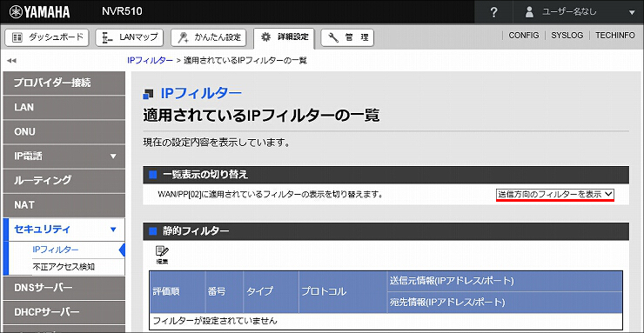The width and height of the screenshot is (644, 333).
Task: Click the wrench icon on 管理 tab
Action: click(x=333, y=37)
